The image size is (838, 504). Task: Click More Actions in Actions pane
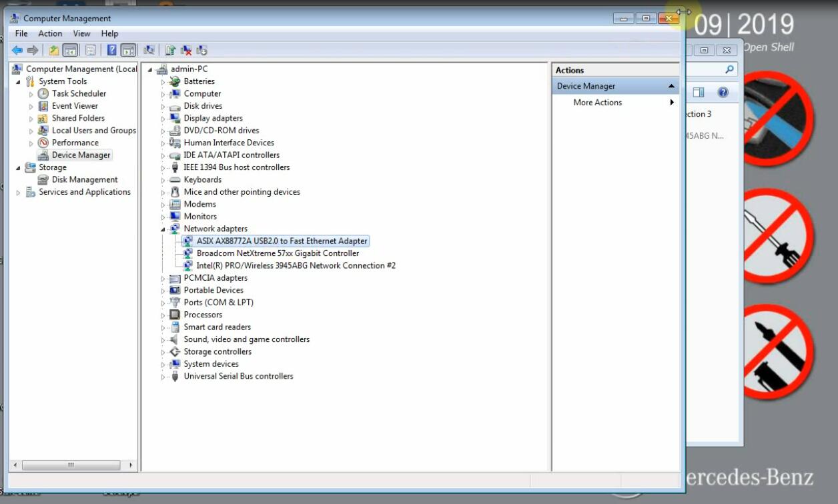tap(597, 103)
